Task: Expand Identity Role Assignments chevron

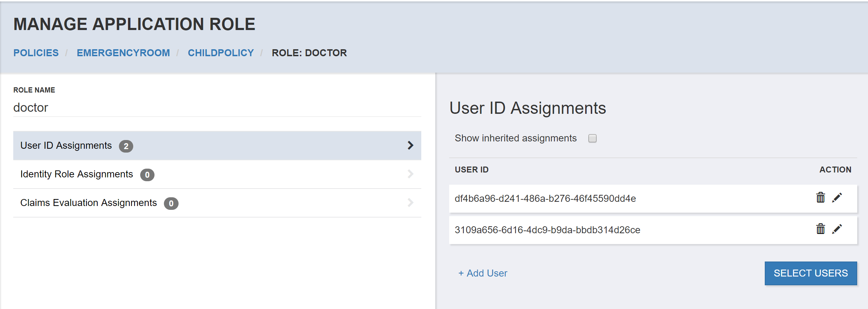Action: [x=410, y=174]
